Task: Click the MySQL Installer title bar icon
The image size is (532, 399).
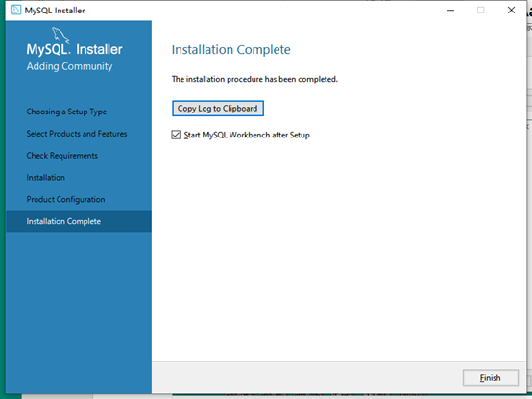Action: click(15, 11)
